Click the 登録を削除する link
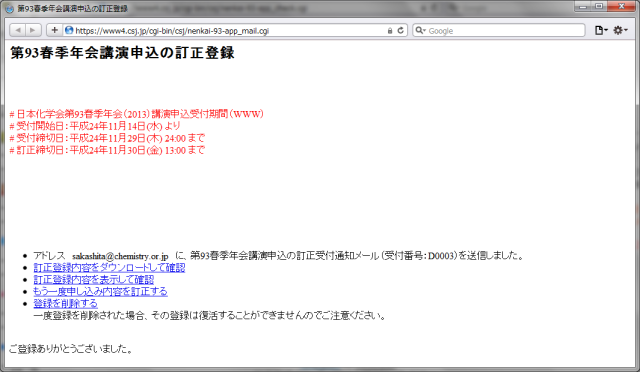640x372 pixels. pos(65,303)
